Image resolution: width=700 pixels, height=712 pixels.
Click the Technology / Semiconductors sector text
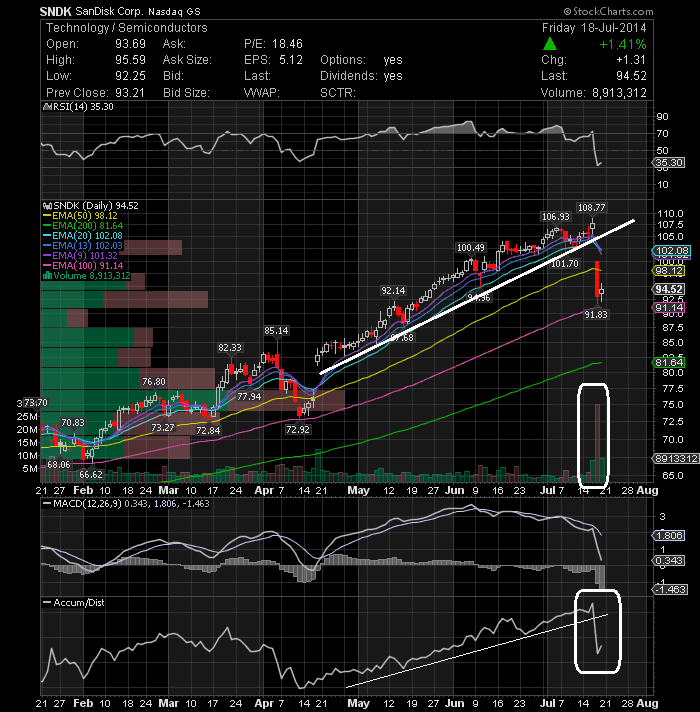pyautogui.click(x=127, y=28)
